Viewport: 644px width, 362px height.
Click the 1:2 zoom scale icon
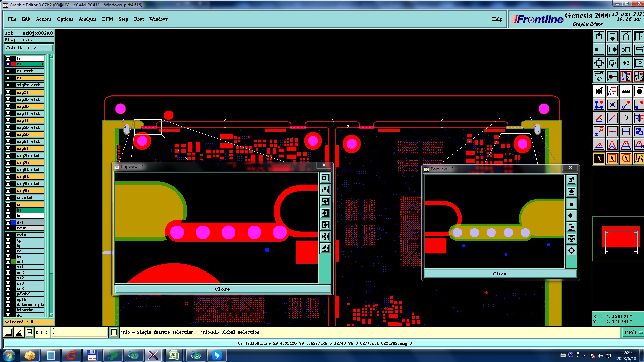626,63
